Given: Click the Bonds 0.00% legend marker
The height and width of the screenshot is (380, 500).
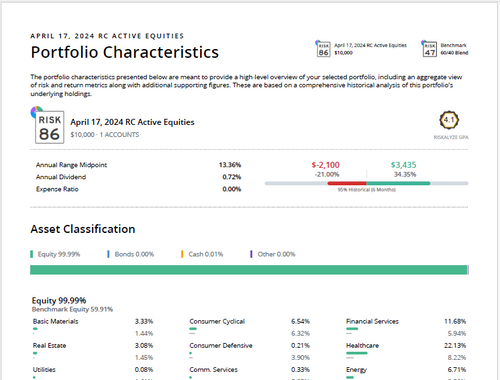Looking at the screenshot, I should coord(108,254).
